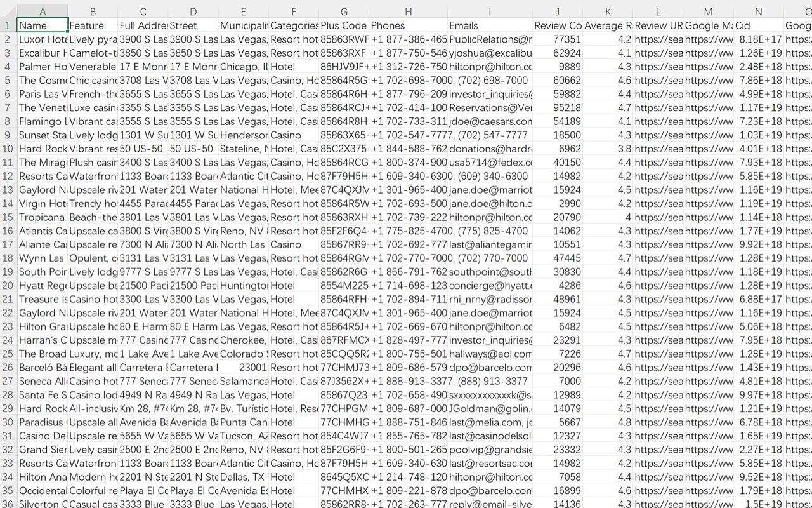Click address 17 E Monroe cell
Viewport: 812px width, 508px height.
tap(143, 66)
